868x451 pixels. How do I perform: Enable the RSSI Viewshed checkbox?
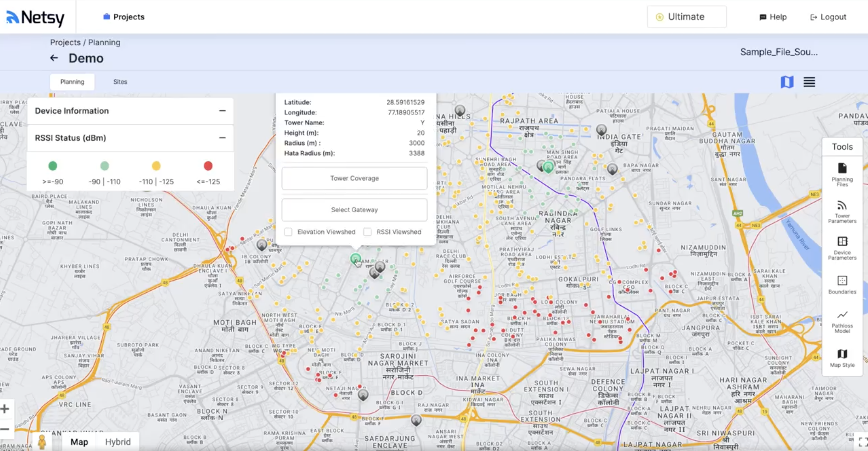(367, 232)
